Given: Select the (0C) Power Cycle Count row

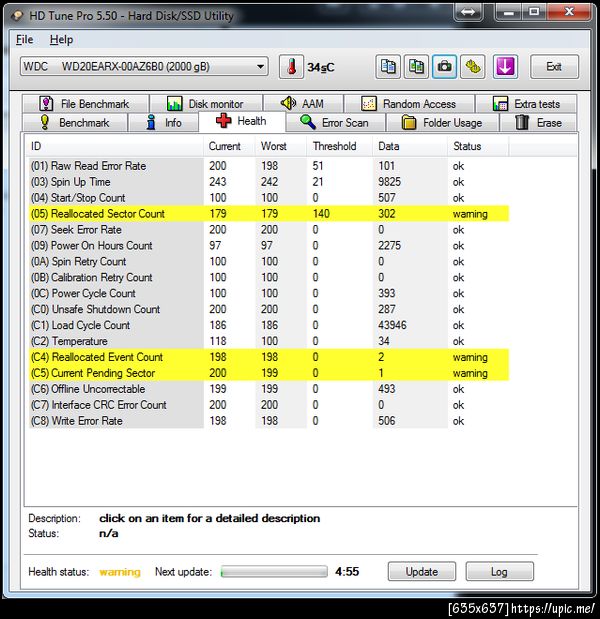Looking at the screenshot, I should tap(269, 293).
